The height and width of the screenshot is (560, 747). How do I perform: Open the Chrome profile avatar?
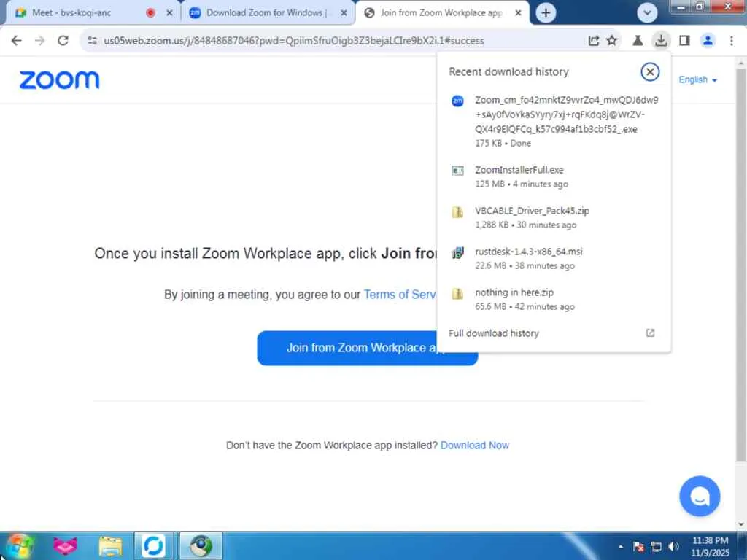click(x=708, y=41)
